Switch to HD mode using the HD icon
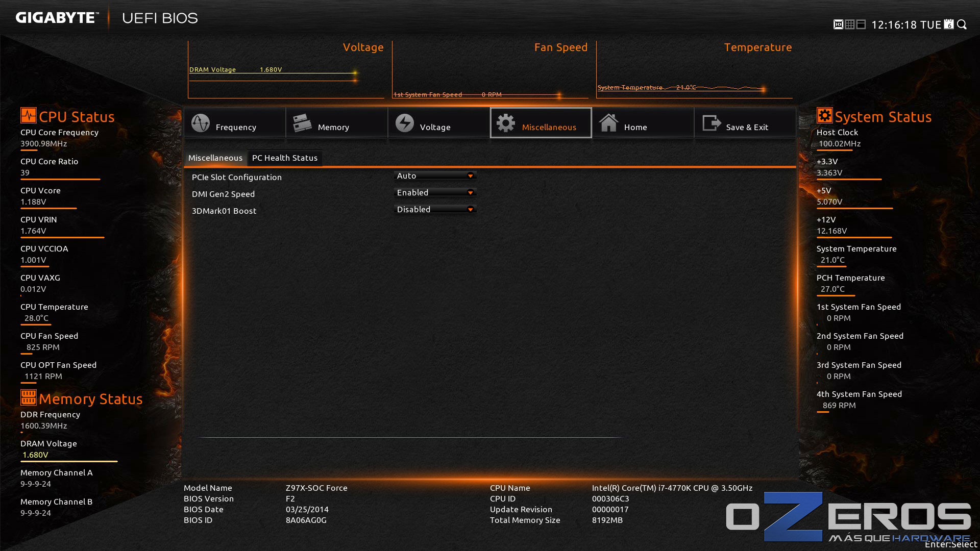The image size is (980, 551). pyautogui.click(x=838, y=24)
